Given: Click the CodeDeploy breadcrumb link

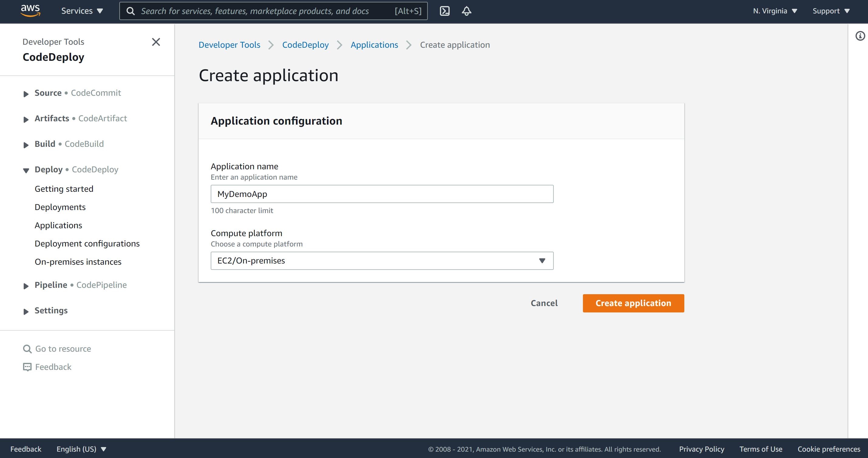Looking at the screenshot, I should [305, 45].
